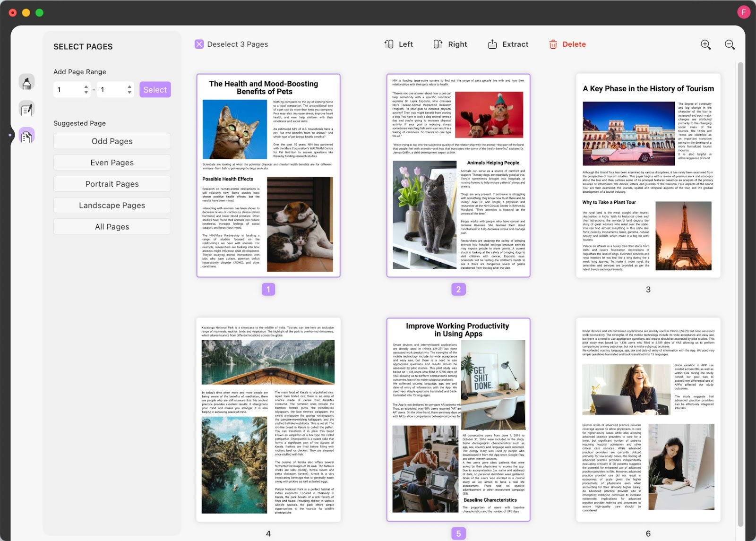Choose Odd Pages suggestion
This screenshot has width=756, height=541.
[x=112, y=141]
